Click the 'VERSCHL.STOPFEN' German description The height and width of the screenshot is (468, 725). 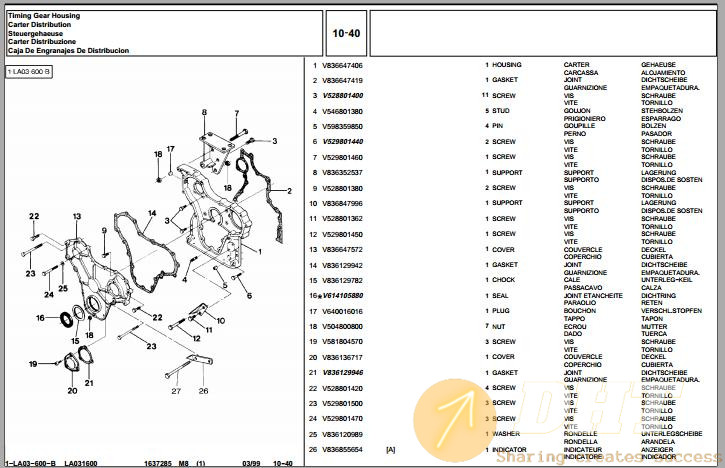coord(671,311)
